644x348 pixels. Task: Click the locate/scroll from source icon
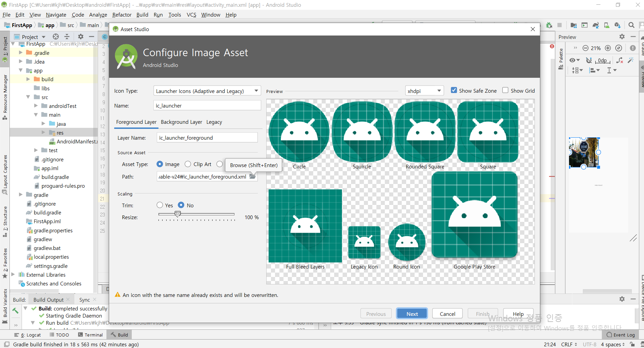(x=56, y=37)
